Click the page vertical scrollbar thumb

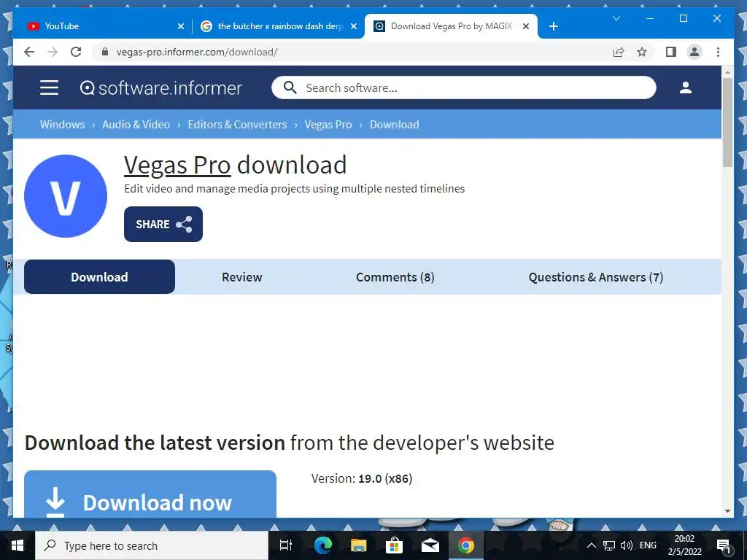(727, 122)
